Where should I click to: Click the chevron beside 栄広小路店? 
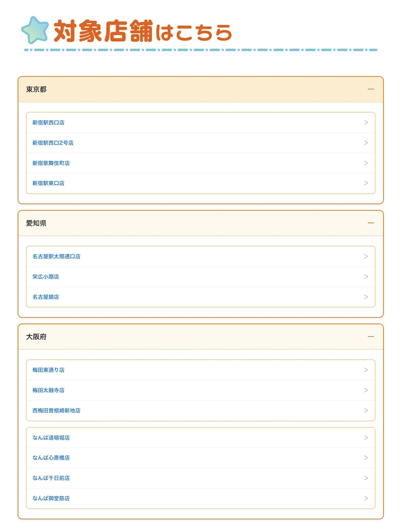coord(366,277)
